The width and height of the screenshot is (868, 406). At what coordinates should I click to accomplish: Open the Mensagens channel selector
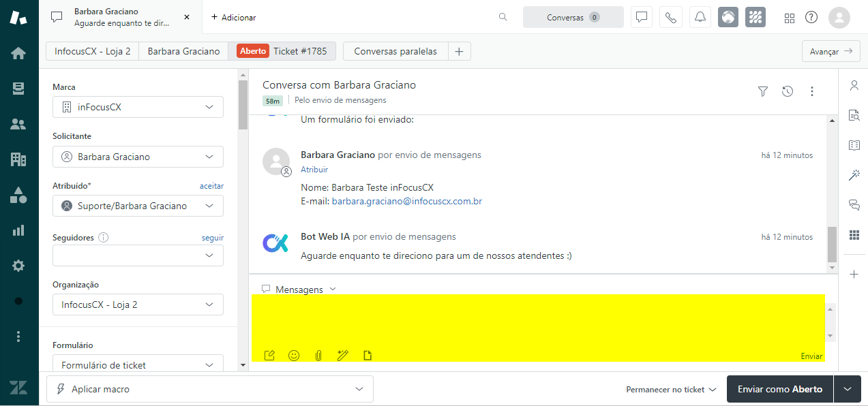point(299,290)
